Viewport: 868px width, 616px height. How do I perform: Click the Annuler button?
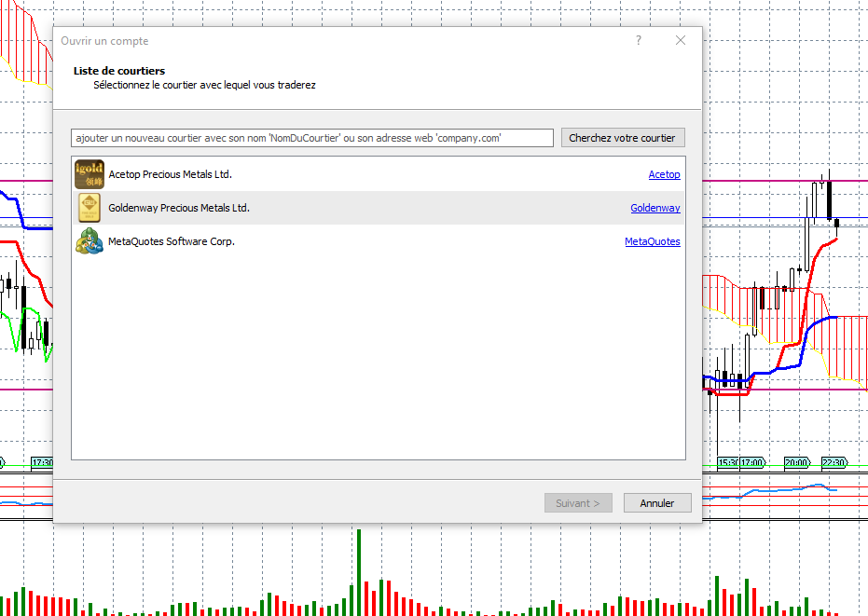(657, 502)
